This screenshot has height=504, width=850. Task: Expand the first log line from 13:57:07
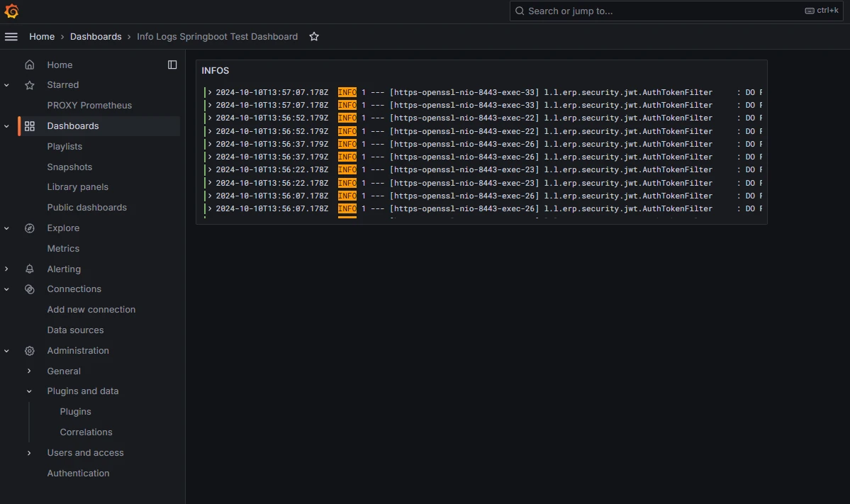pos(210,91)
